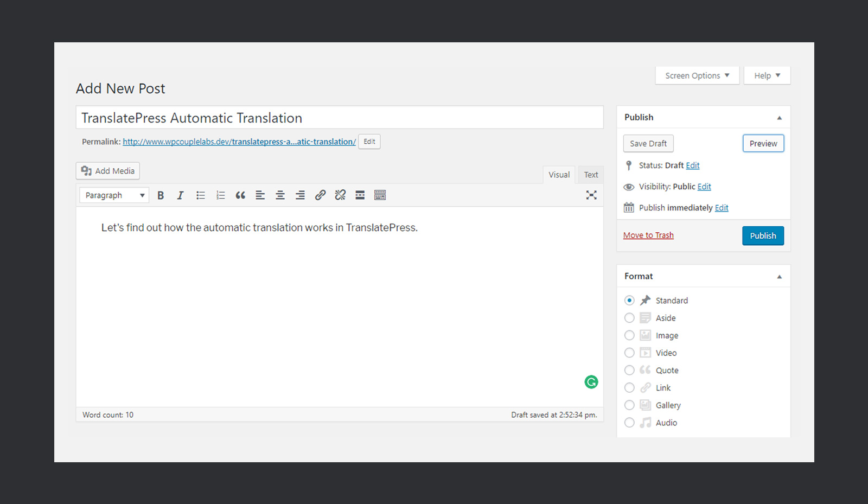Screen dimensions: 868x504
Task: Select the Video format radio button
Action: tap(629, 353)
